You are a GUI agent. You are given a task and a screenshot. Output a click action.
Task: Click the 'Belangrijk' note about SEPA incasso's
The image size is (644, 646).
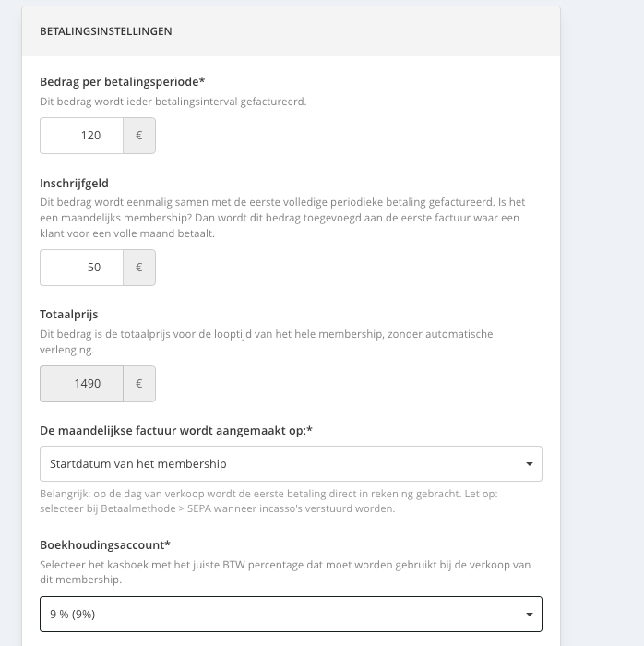(x=268, y=501)
